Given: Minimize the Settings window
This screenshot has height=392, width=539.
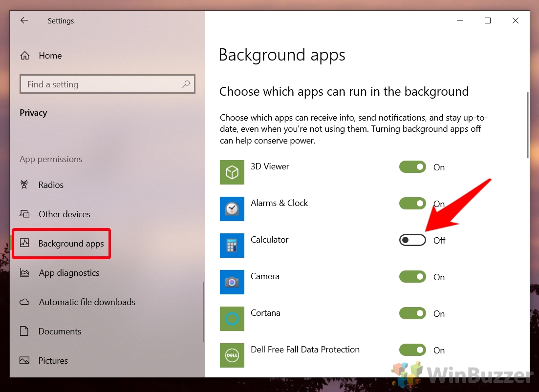Looking at the screenshot, I should (x=460, y=21).
